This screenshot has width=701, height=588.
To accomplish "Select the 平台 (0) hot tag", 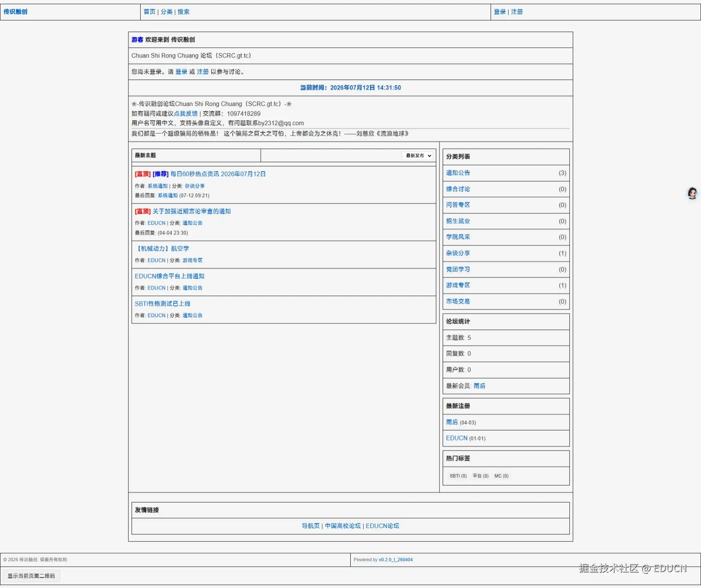I will coord(481,476).
